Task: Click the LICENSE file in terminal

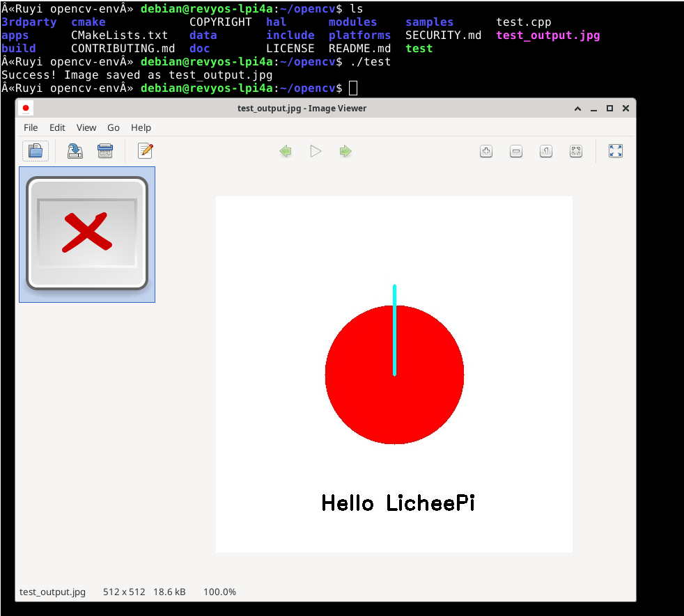Action: coord(290,49)
